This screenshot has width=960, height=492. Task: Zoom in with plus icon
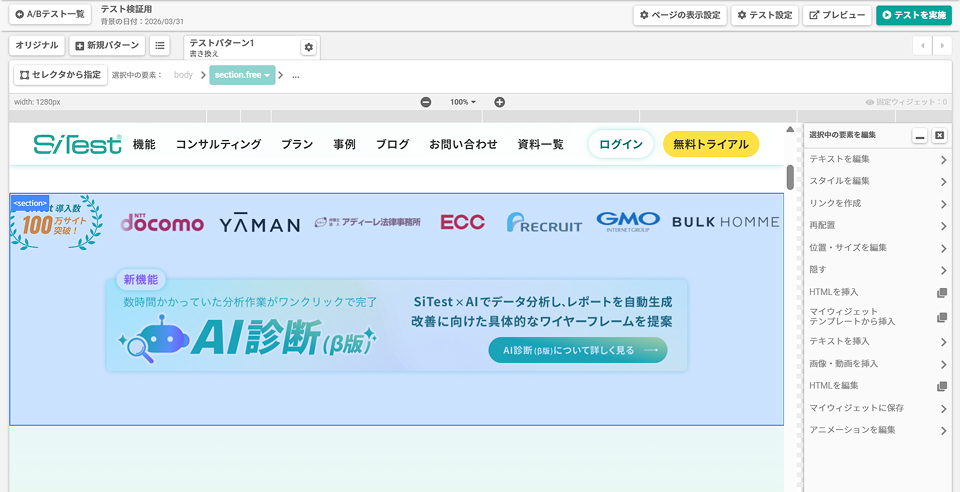[x=500, y=102]
